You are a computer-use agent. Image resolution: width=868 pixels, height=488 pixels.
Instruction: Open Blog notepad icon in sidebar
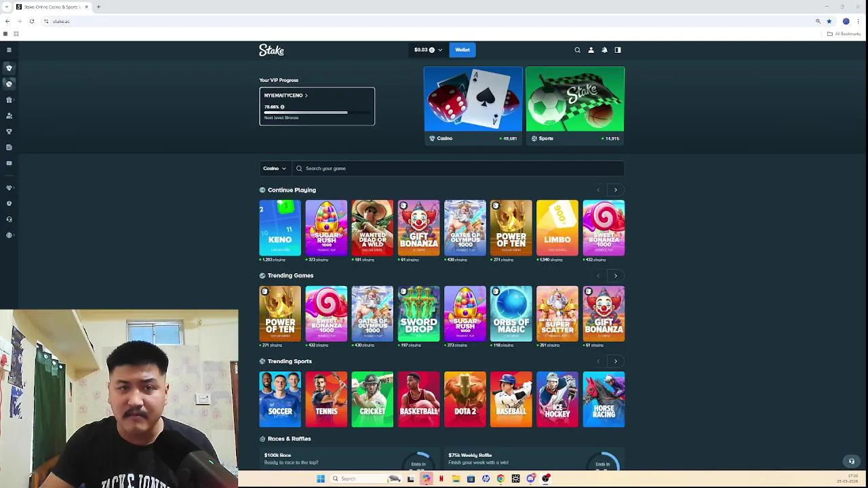tap(9, 147)
